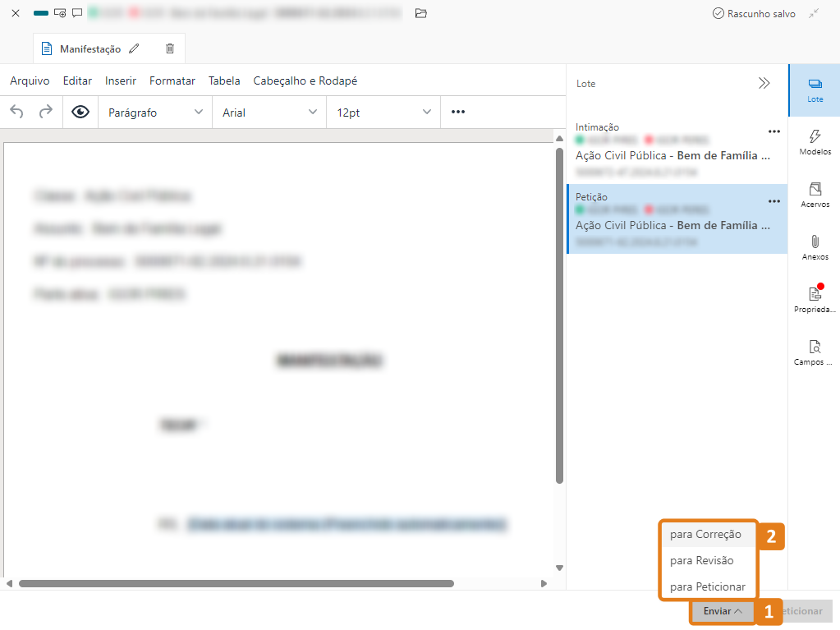Open the Campos sidebar panel
Screen dimensions: 840x630
pos(815,352)
